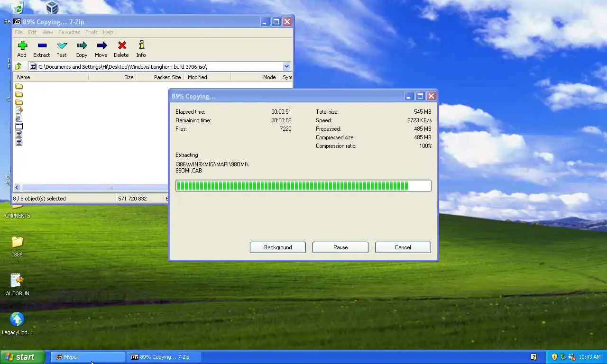
Task: Select the third folder in the file list
Action: pyautogui.click(x=19, y=102)
